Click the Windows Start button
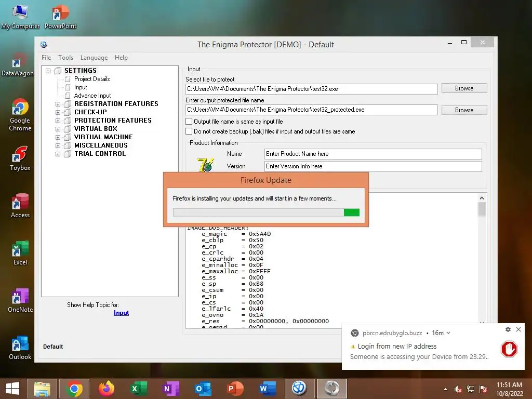532x399 pixels. click(12, 389)
